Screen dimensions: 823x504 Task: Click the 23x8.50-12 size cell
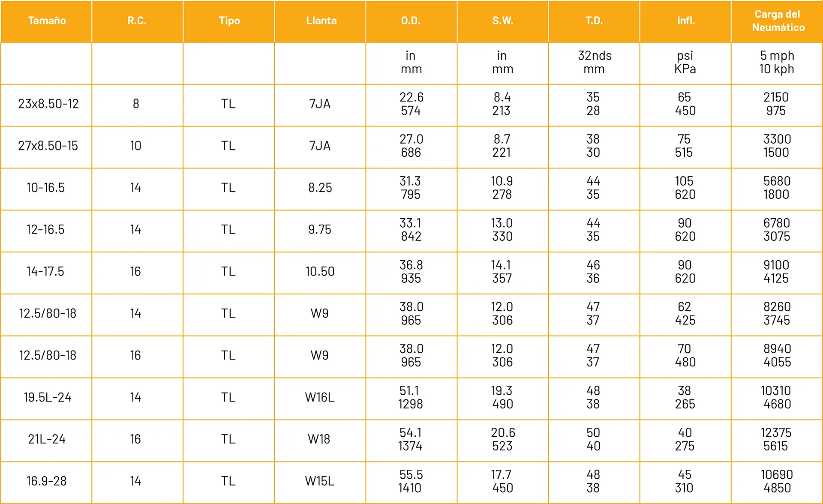point(48,104)
